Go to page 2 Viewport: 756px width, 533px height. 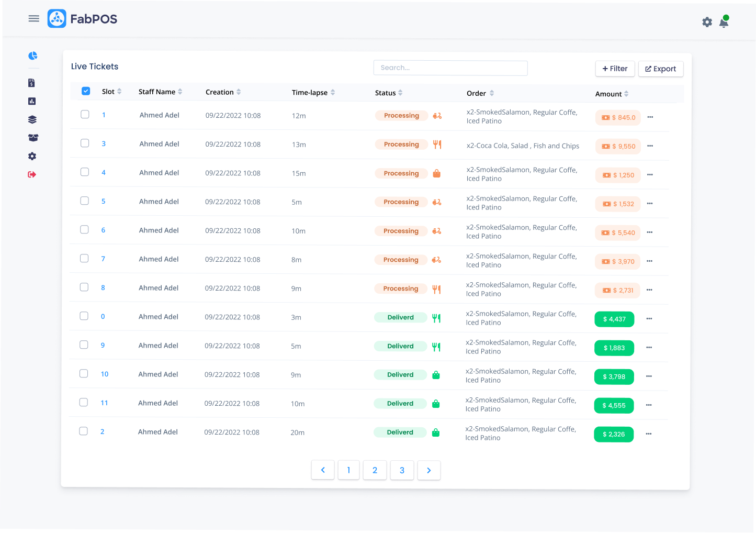(375, 470)
